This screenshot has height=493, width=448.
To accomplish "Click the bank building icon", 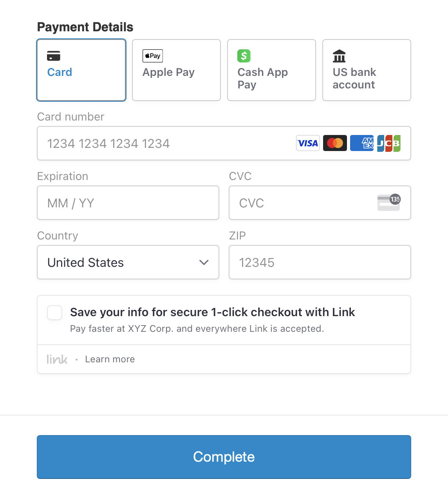I will [x=339, y=56].
